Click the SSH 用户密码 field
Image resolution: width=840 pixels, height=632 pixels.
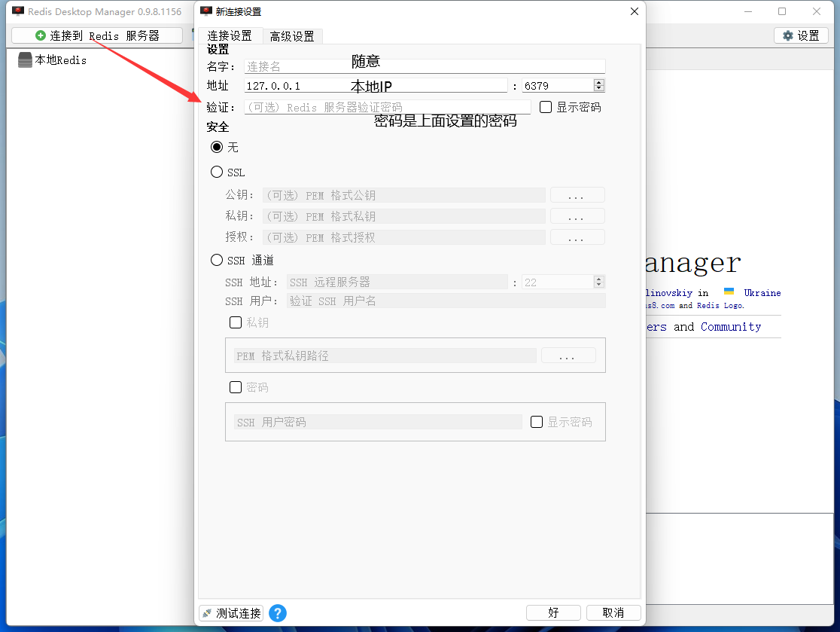click(x=378, y=422)
